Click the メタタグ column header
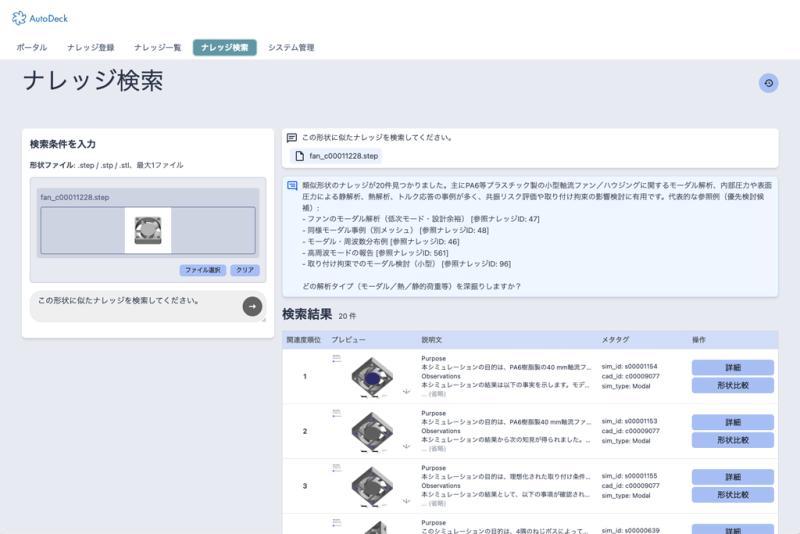 tap(615, 340)
